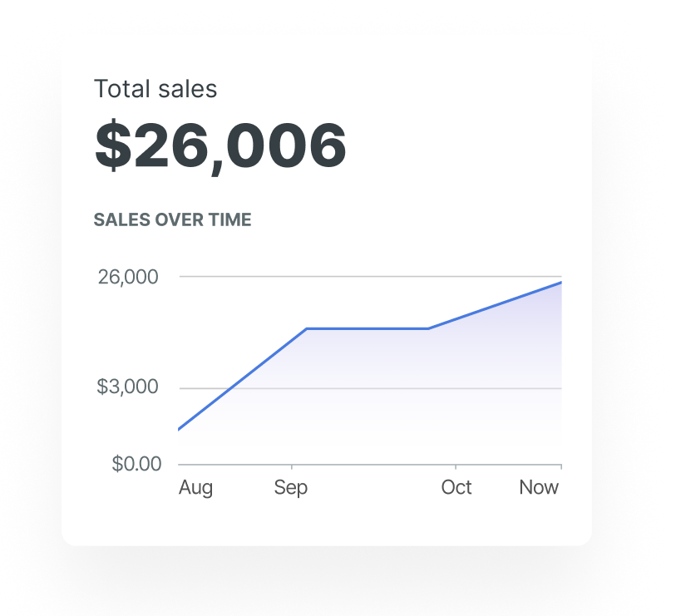Viewport: 676px width, 616px height.
Task: Click the tick mark above the Now label
Action: point(561,468)
